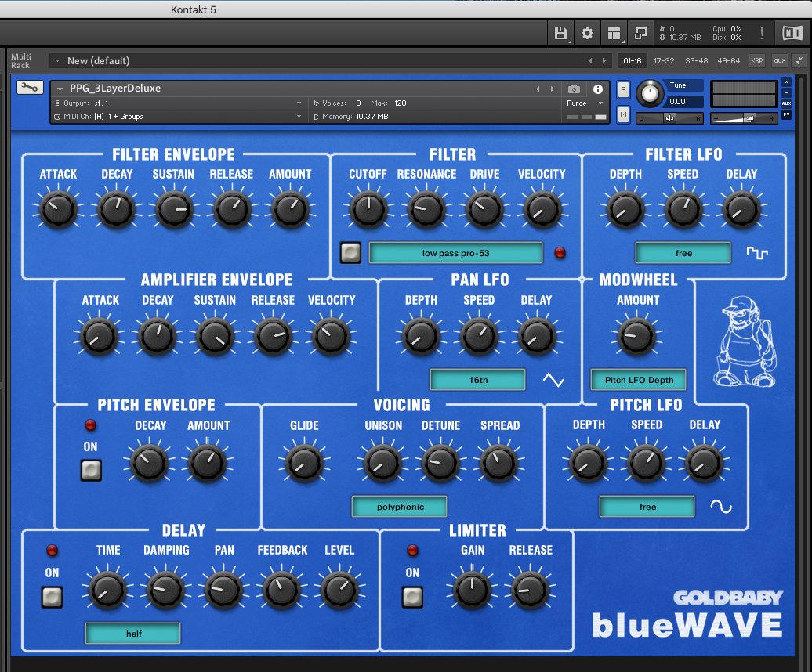Click the exclamation panic button
Screen dimensions: 812x672
762,34
